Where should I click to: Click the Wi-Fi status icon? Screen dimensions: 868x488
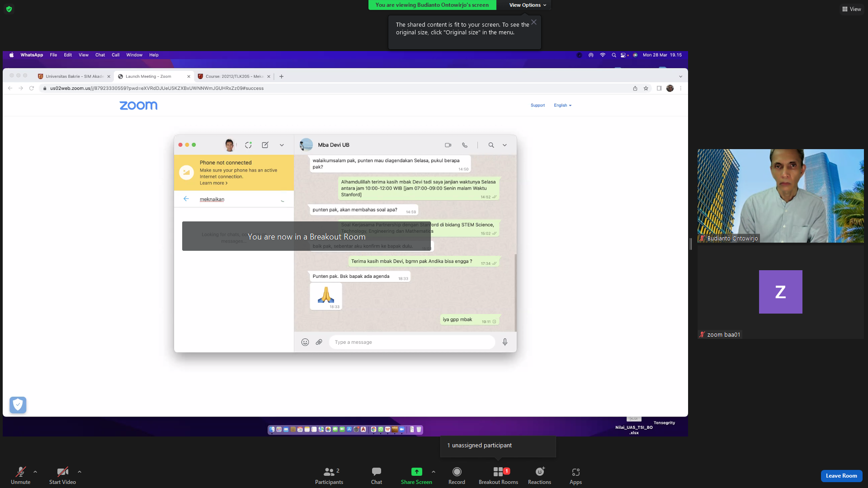point(603,55)
